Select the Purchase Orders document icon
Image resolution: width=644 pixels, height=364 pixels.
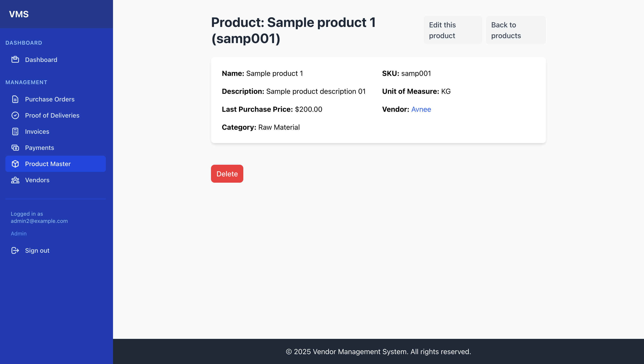(x=15, y=99)
